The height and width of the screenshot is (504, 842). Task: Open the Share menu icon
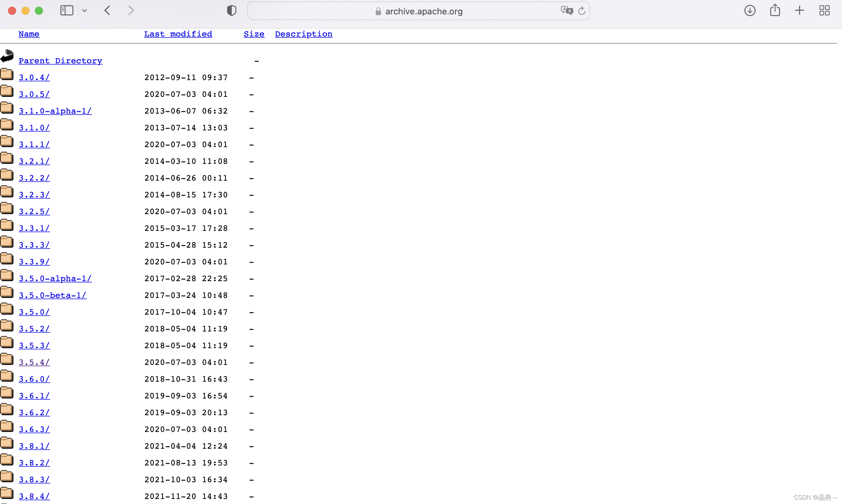[775, 10]
